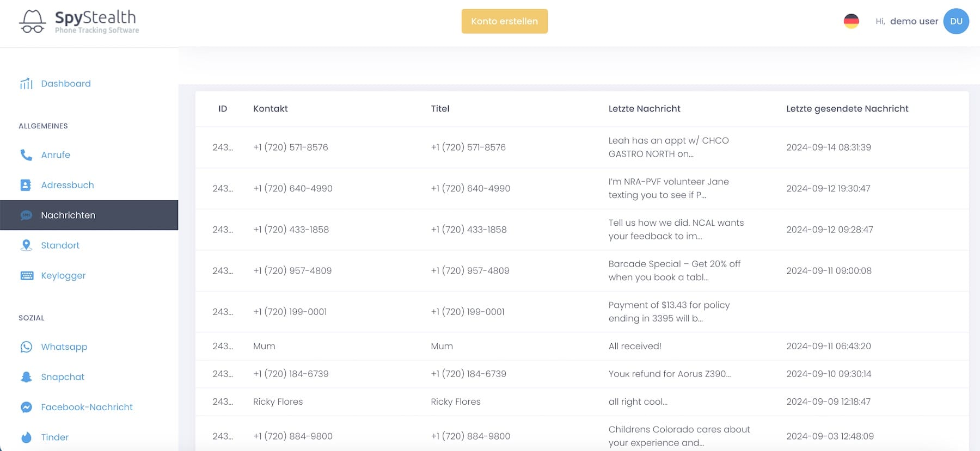Open the Dashboard menu item
The height and width of the screenshot is (451, 980).
66,83
